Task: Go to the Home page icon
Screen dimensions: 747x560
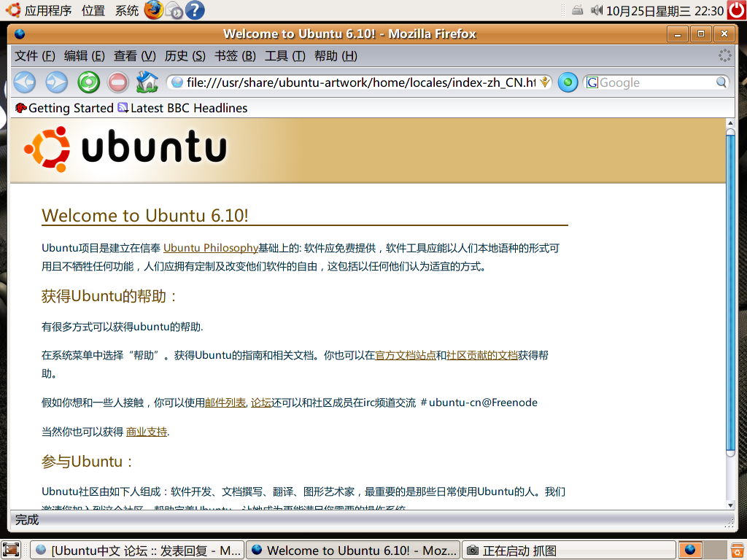Action: tap(147, 82)
